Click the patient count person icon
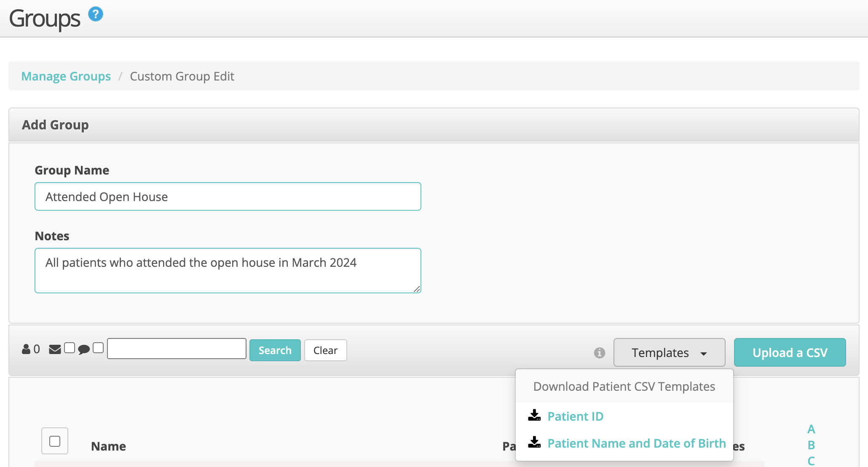Image resolution: width=868 pixels, height=467 pixels. tap(26, 349)
